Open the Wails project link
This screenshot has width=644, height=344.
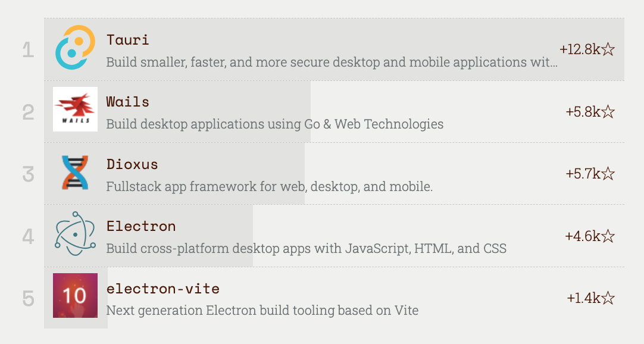click(128, 102)
